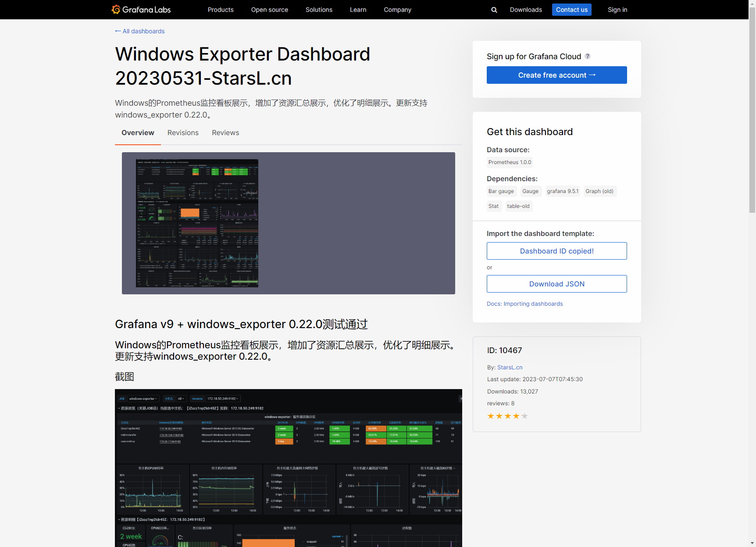Screen dimensions: 756x547
Task: Click Create free account button
Action: click(557, 75)
